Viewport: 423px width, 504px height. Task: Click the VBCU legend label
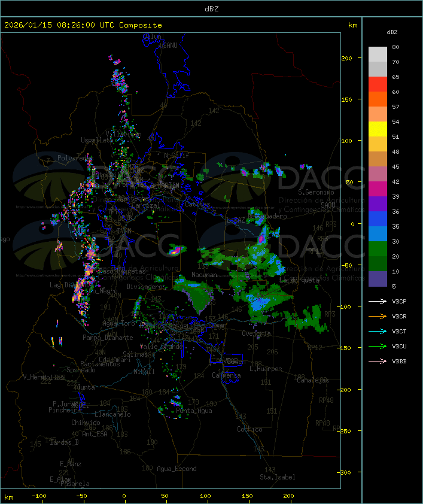tap(399, 346)
